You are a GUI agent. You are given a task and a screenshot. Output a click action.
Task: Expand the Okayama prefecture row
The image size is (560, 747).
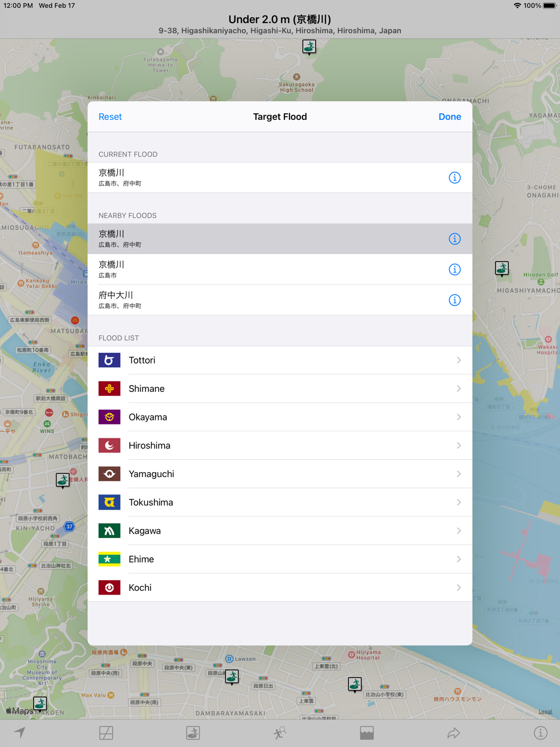coord(280,417)
